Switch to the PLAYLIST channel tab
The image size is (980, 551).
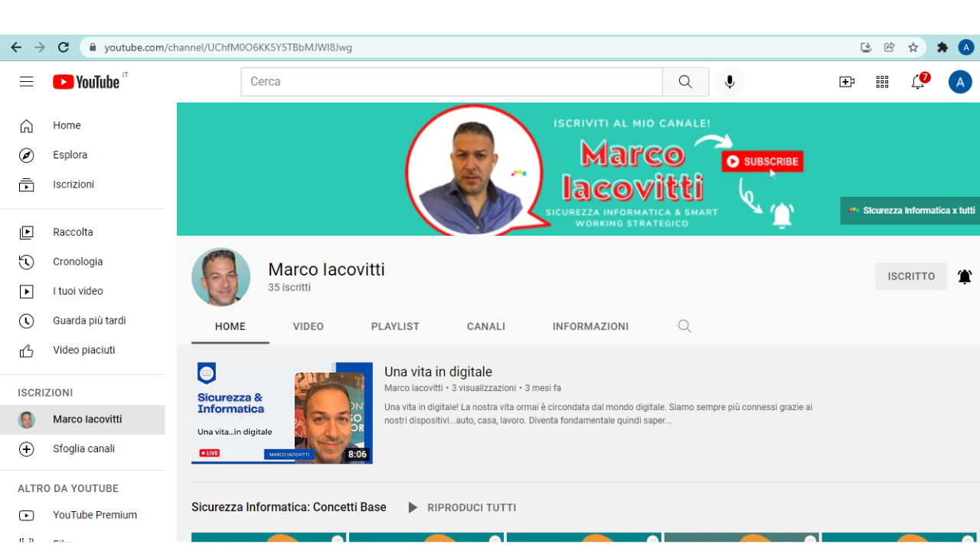pos(395,327)
